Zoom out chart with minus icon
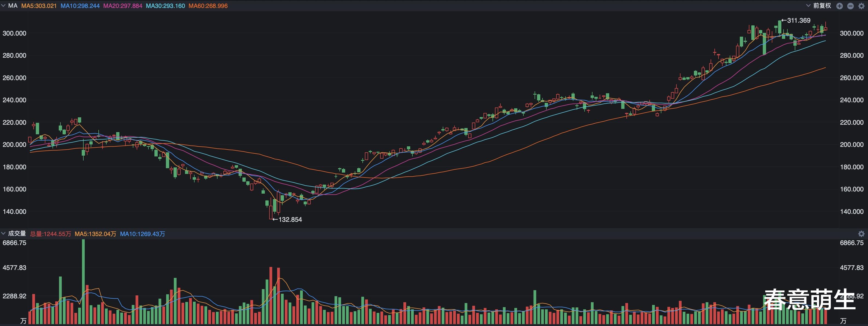Viewport: 868px width, 326px height. point(850,6)
